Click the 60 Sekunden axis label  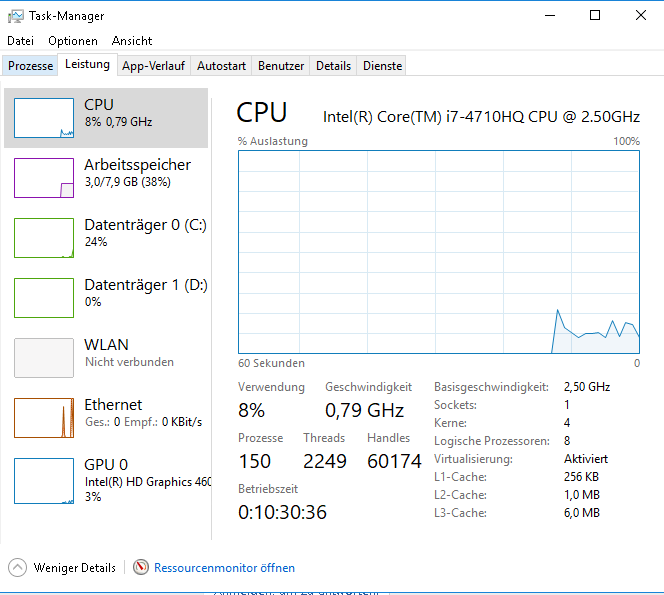tap(271, 363)
